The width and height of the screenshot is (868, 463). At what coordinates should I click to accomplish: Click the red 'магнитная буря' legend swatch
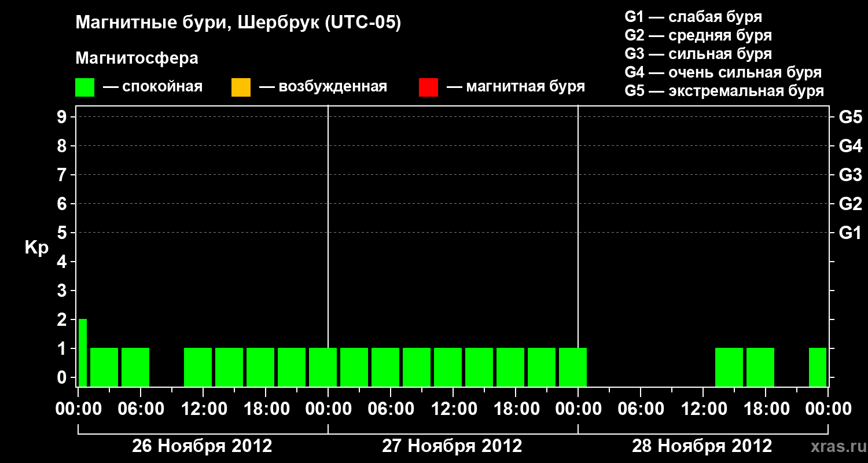[428, 87]
